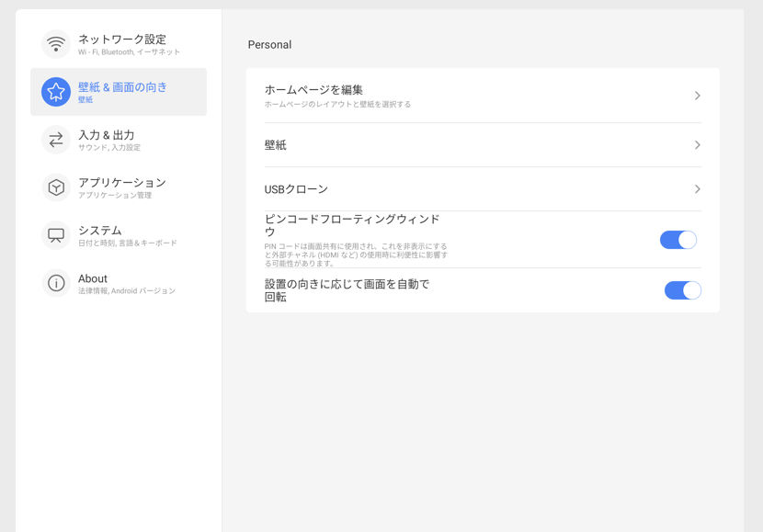The width and height of the screenshot is (763, 532).
Task: Expand USBクローン chevron arrow
Action: point(698,189)
